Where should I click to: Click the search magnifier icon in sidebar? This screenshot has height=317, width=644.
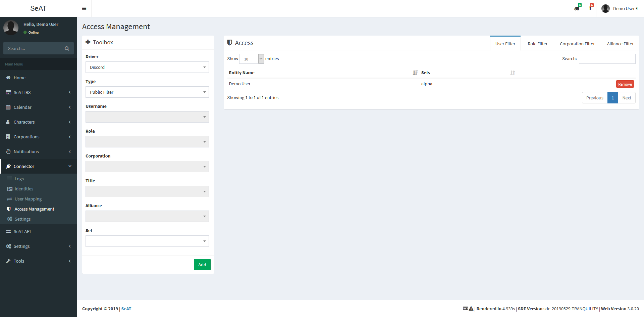pyautogui.click(x=67, y=48)
